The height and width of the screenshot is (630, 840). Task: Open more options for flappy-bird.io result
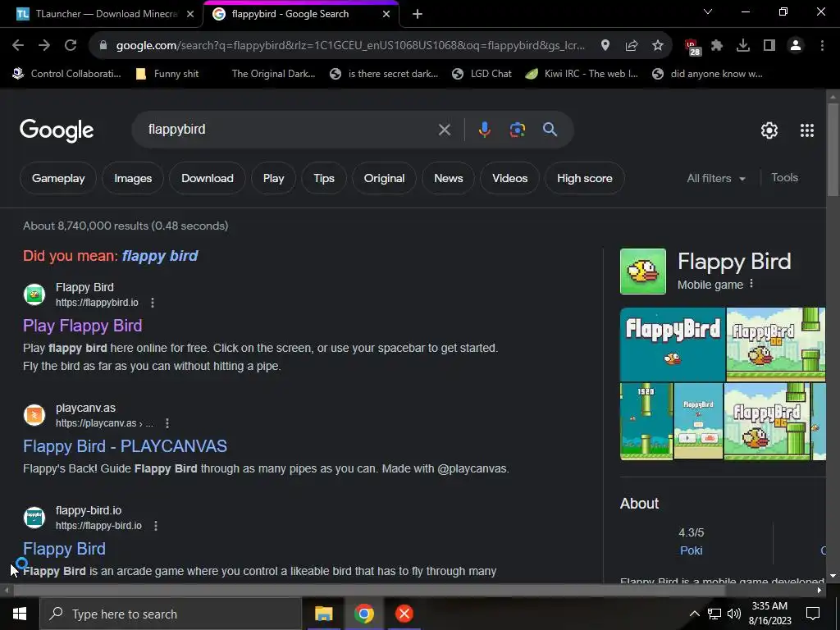(x=156, y=526)
